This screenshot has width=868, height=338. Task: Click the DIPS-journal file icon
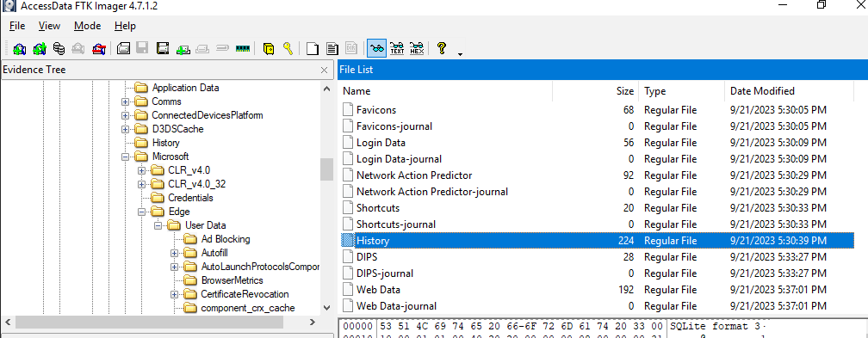348,273
